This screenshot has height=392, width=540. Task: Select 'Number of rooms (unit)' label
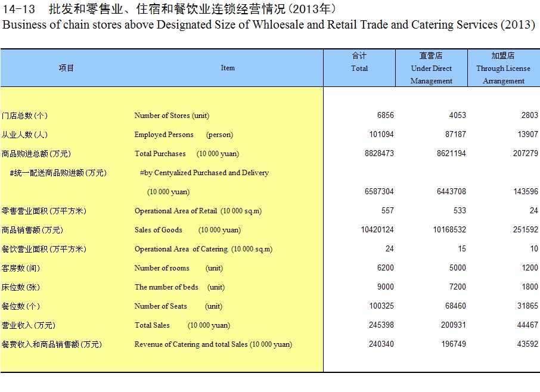click(x=178, y=268)
